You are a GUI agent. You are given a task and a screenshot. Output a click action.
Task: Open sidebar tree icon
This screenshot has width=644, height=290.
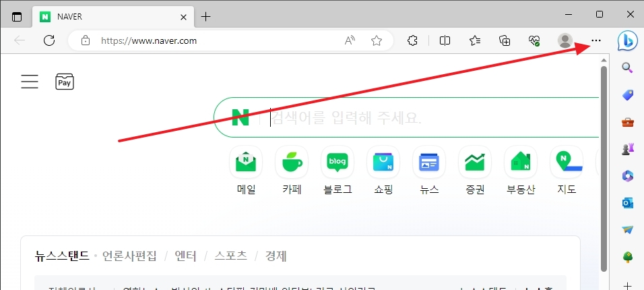pos(628,258)
